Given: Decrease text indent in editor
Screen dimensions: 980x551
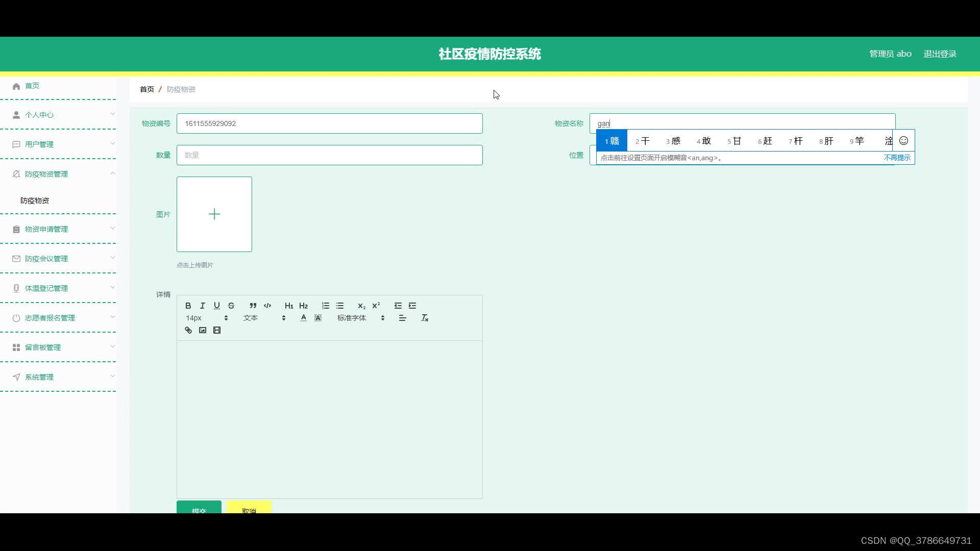Looking at the screenshot, I should coord(398,306).
